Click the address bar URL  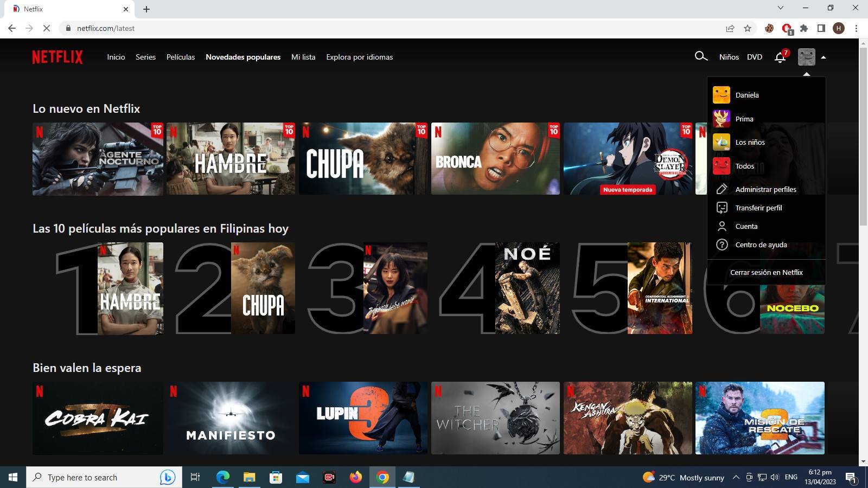pyautogui.click(x=106, y=28)
